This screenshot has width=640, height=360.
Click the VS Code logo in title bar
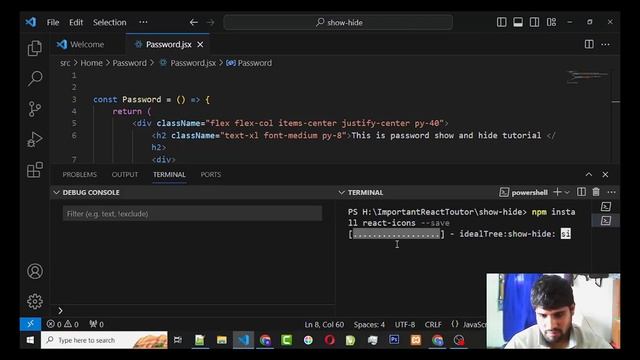[31, 22]
